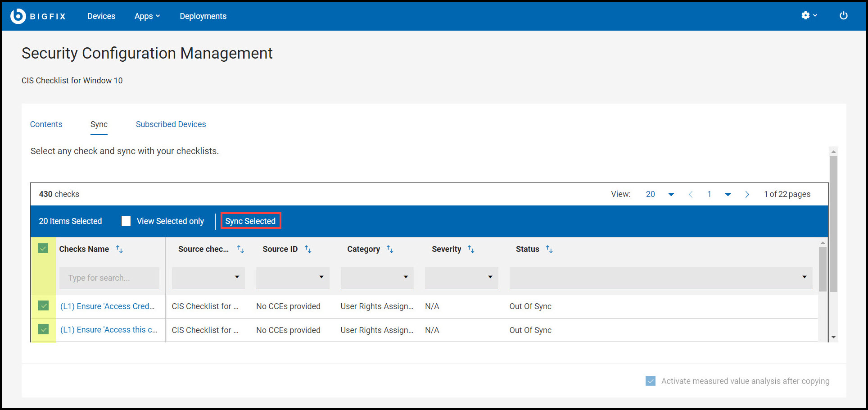868x410 pixels.
Task: Enable the View Selected only checkbox
Action: [126, 221]
